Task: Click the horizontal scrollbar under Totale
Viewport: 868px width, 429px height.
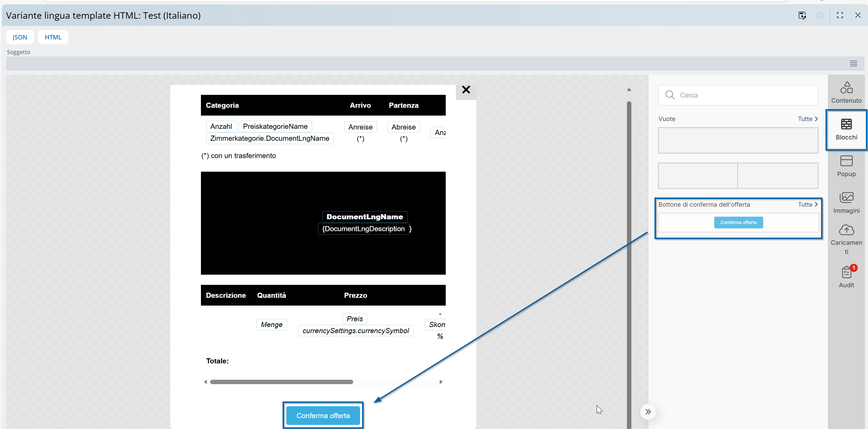Action: [x=282, y=382]
